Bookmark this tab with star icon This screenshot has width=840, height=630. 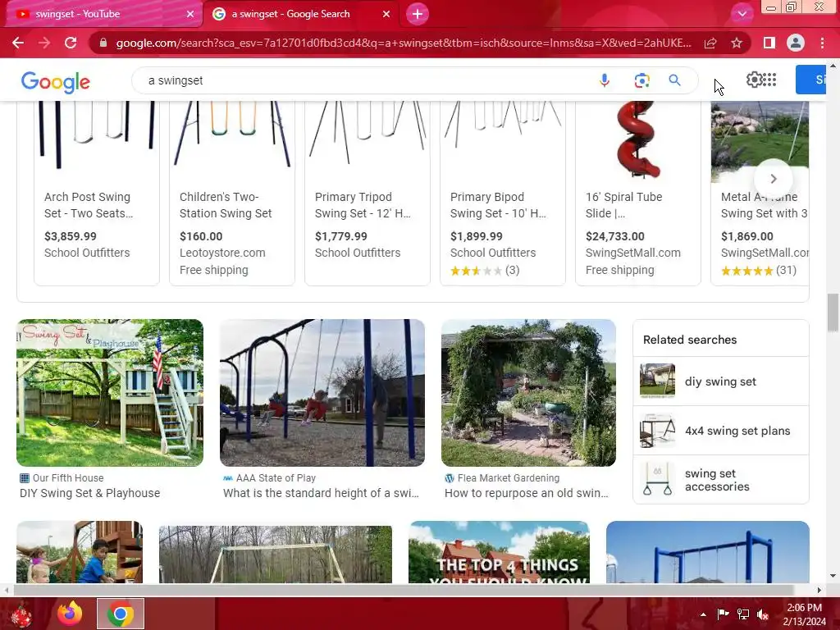(737, 43)
